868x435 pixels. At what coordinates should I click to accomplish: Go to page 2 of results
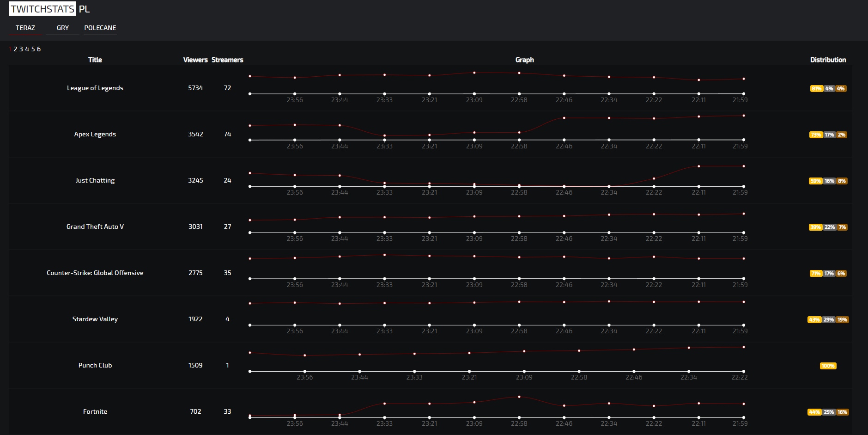pos(15,49)
